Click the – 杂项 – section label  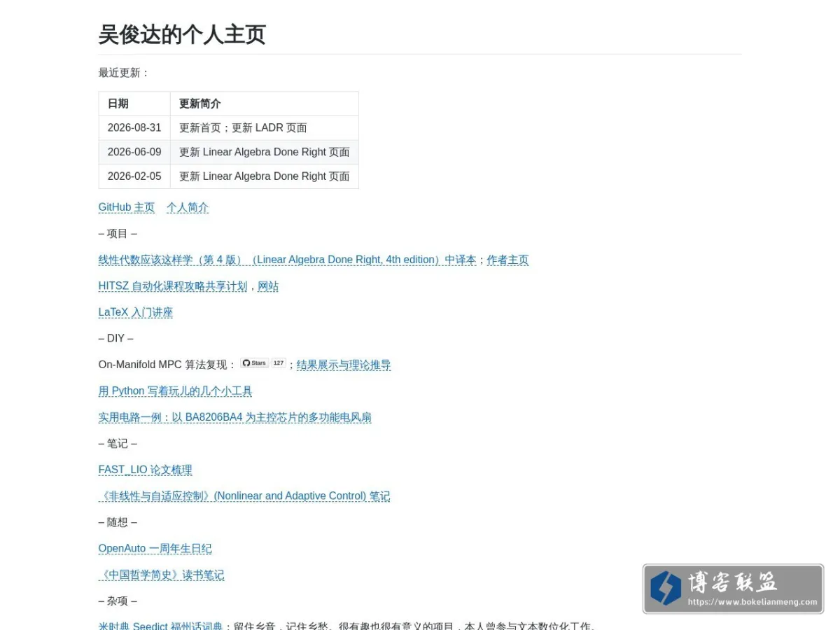[x=118, y=601]
